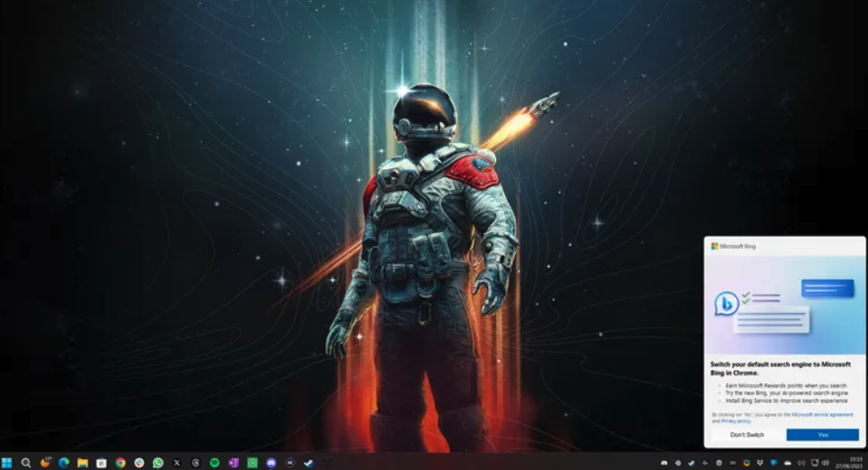
Task: Open Discord from taskbar
Action: 271,463
